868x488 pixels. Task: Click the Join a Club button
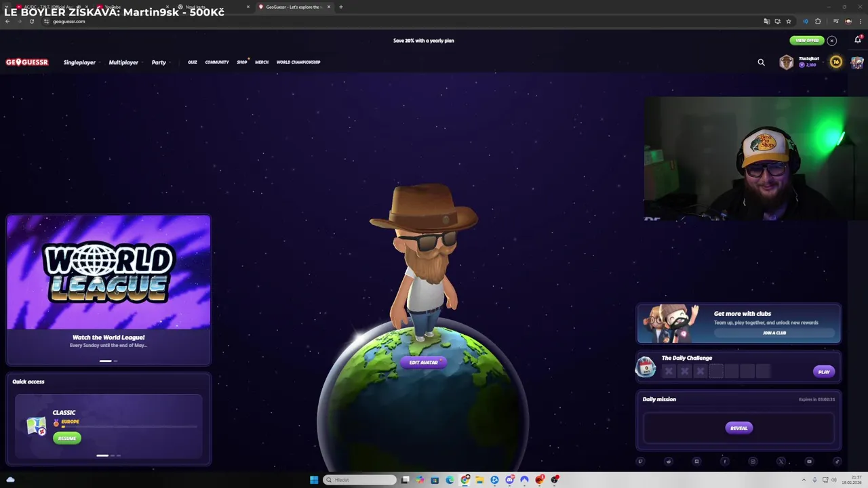tap(774, 333)
